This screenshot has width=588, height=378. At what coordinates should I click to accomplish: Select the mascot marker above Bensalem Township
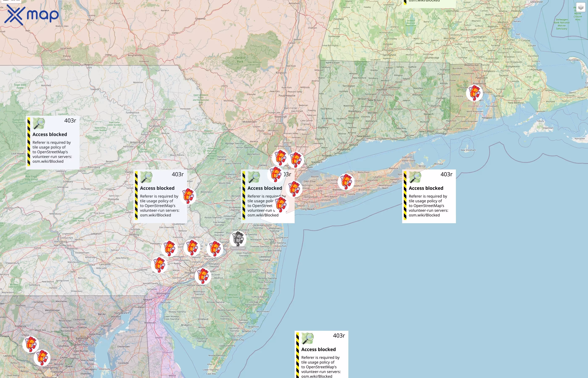point(215,249)
